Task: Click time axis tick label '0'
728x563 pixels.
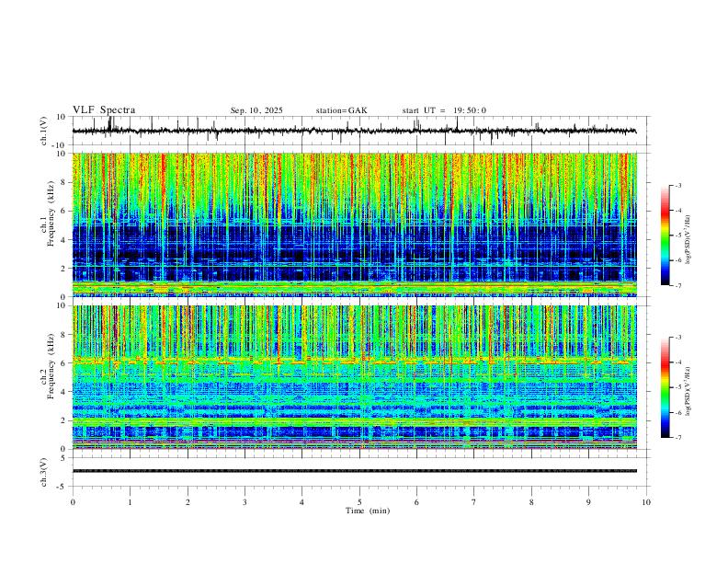Action: point(73,502)
